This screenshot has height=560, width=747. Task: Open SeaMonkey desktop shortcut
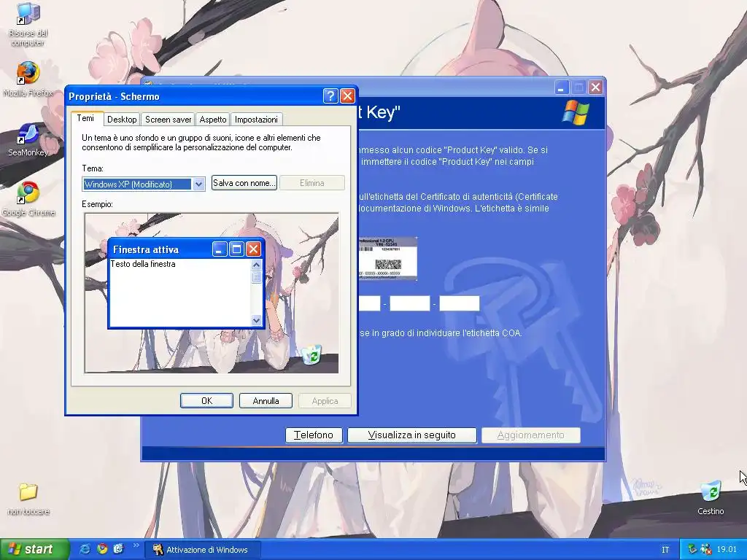pyautogui.click(x=28, y=140)
